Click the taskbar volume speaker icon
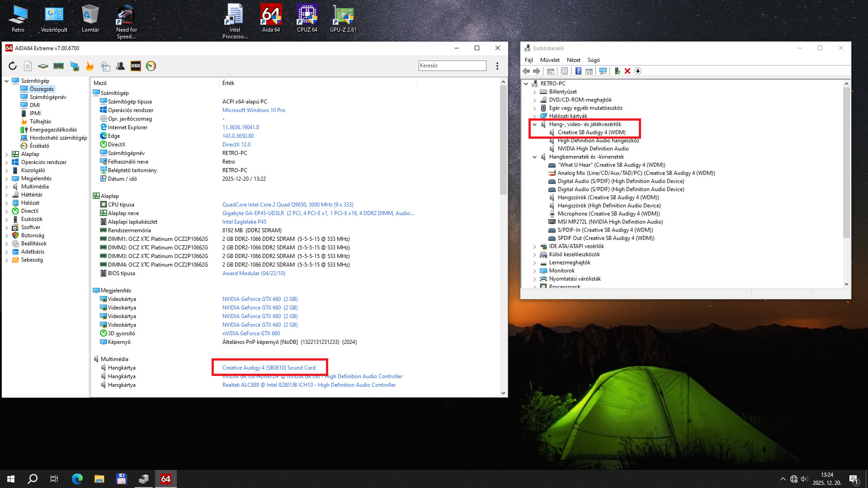 (804, 479)
